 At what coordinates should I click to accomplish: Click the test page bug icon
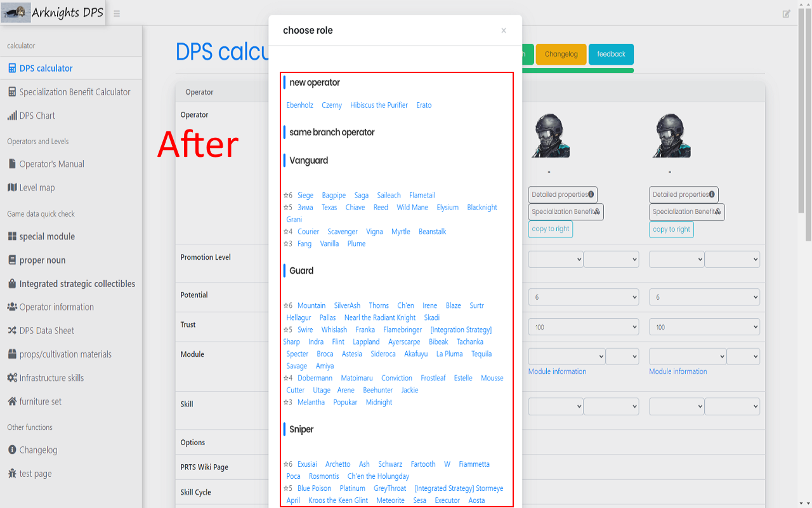tap(12, 474)
